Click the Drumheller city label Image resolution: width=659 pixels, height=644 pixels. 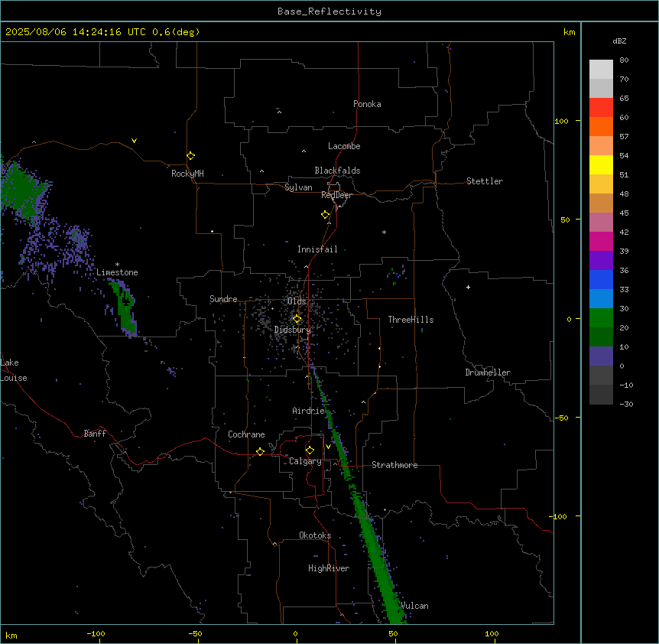point(488,372)
